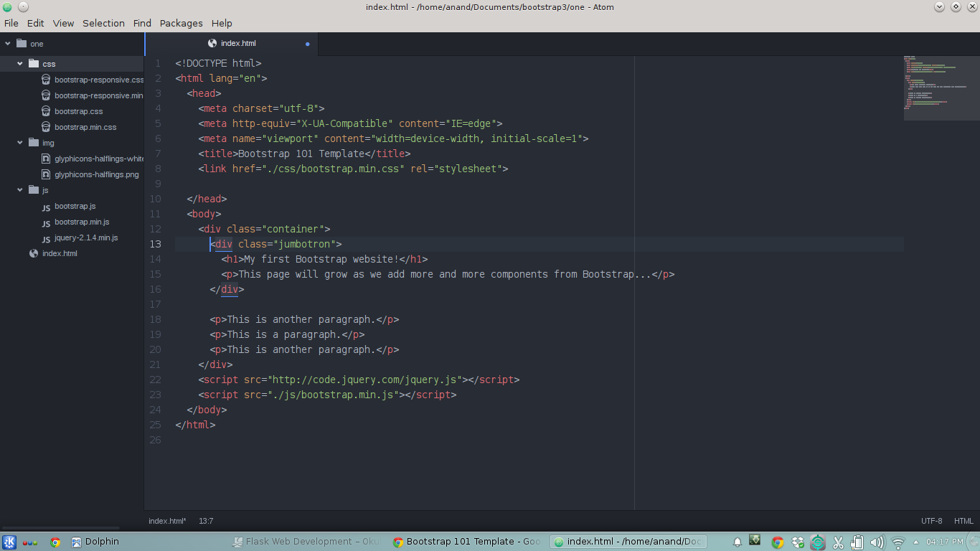
Task: Collapse the css folder chevron
Action: pyautogui.click(x=20, y=64)
